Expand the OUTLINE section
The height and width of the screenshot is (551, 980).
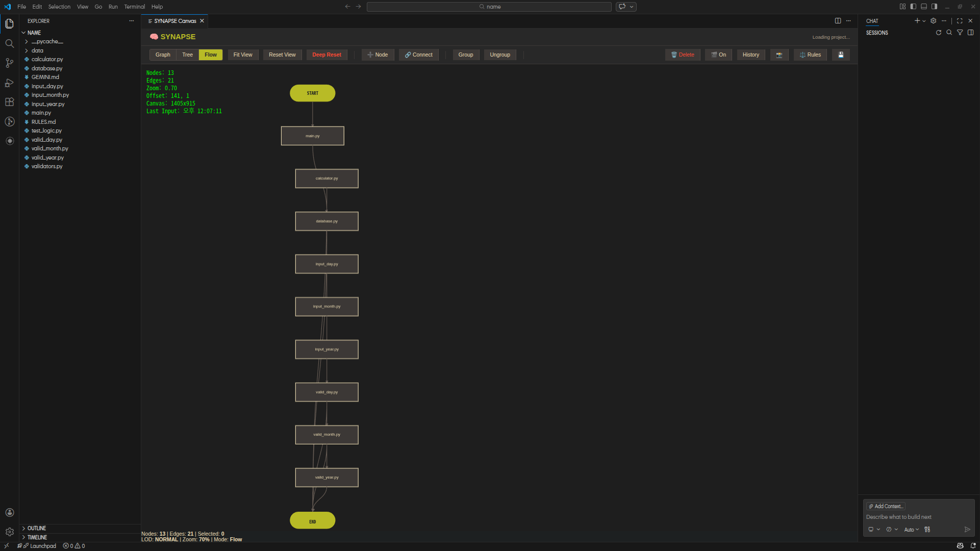tap(36, 528)
